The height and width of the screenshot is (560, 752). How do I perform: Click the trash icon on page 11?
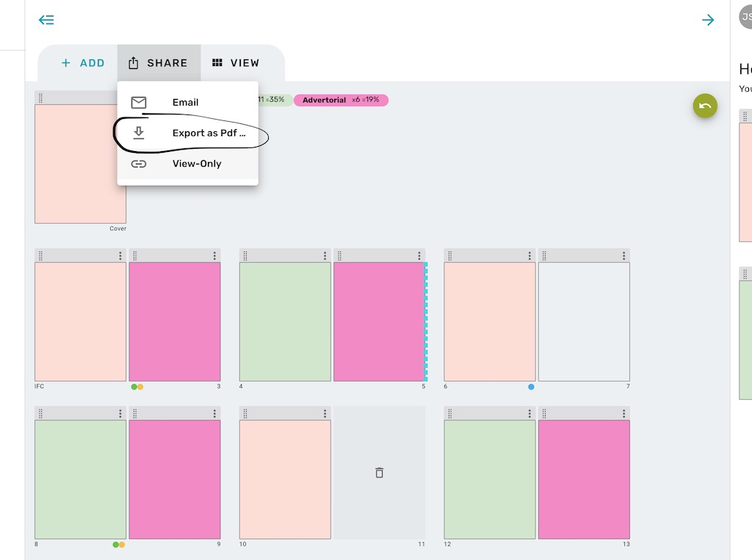pyautogui.click(x=379, y=473)
